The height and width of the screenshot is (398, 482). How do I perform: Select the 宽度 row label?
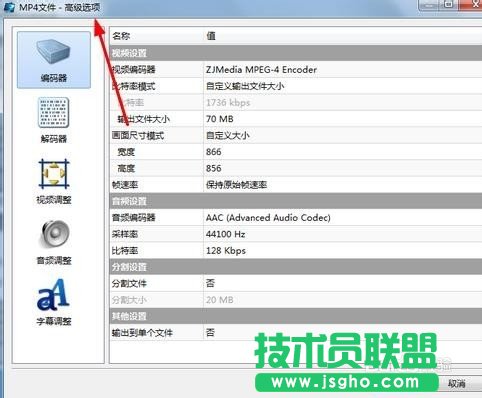point(126,152)
